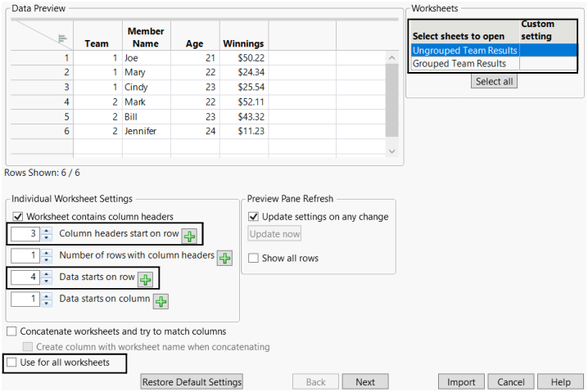Enable Show all rows checkbox
This screenshot has width=588, height=392.
tap(254, 259)
